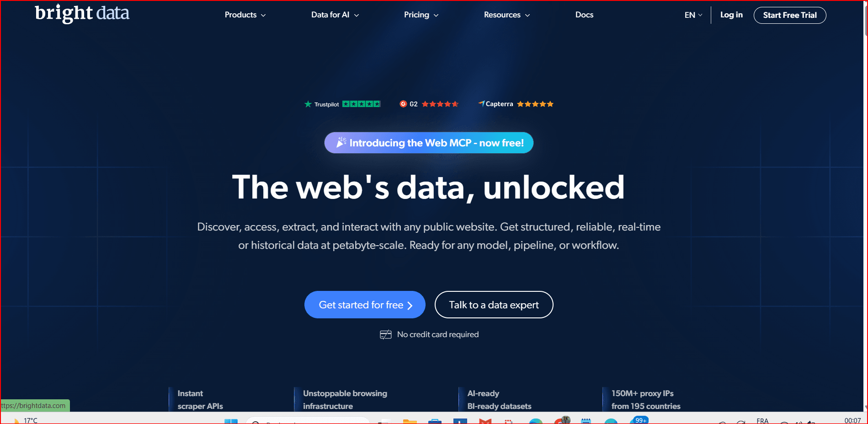This screenshot has width=868, height=424.
Task: Open the Introducing the Web MCP banner
Action: click(429, 143)
